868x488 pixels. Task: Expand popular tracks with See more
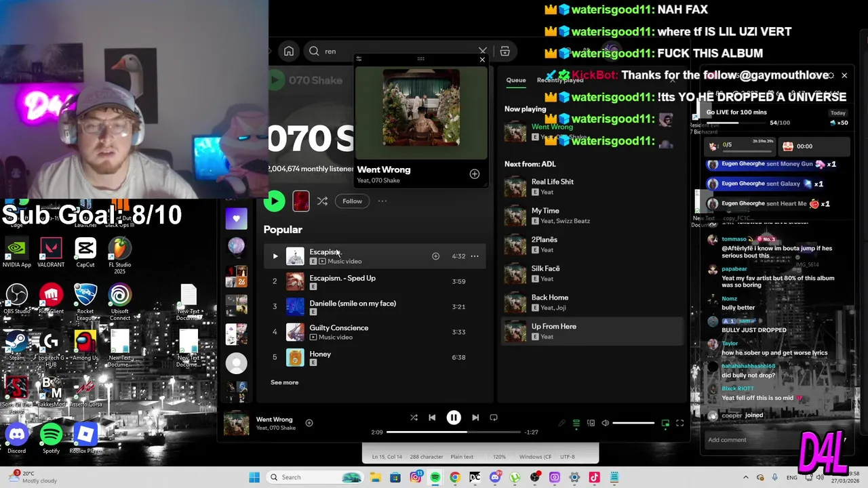point(284,382)
